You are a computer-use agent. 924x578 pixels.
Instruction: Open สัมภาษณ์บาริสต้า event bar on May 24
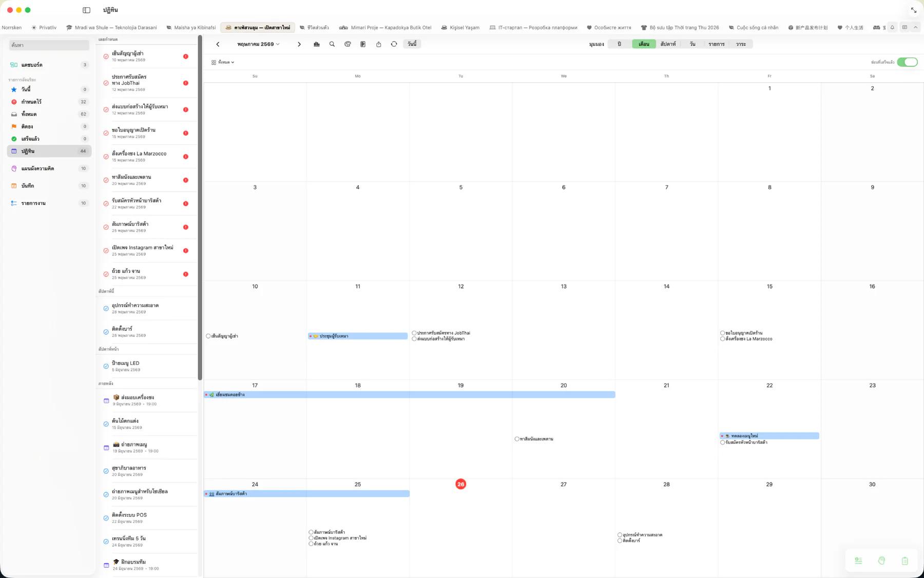(x=307, y=494)
